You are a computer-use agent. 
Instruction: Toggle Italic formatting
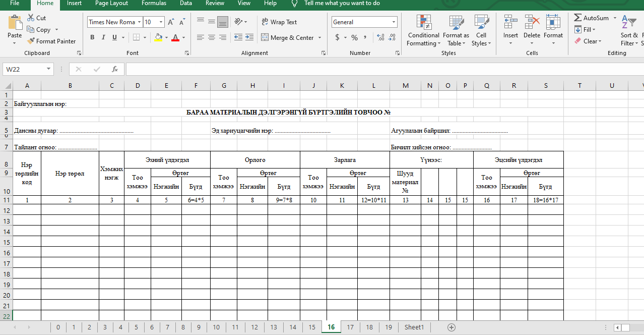pos(103,37)
